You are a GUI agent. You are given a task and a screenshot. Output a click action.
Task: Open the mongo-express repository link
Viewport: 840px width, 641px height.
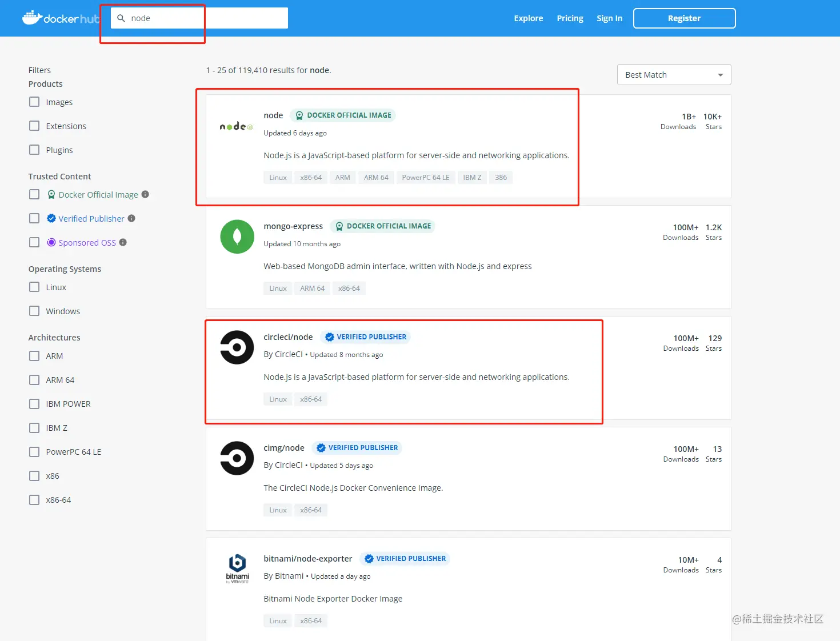pyautogui.click(x=293, y=226)
